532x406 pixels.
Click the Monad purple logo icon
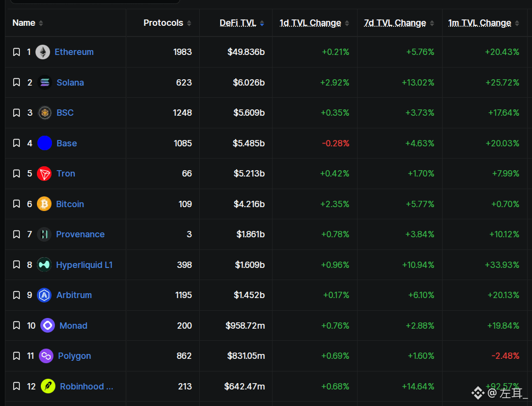point(48,326)
